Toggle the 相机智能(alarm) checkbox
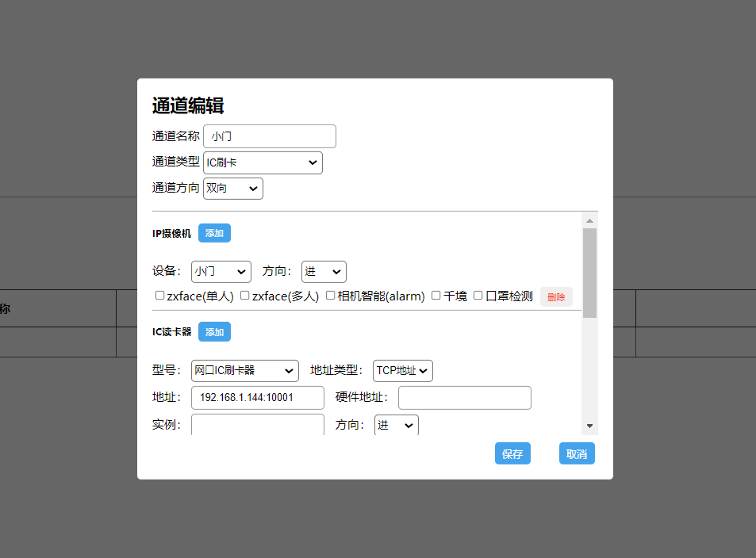 (x=331, y=296)
